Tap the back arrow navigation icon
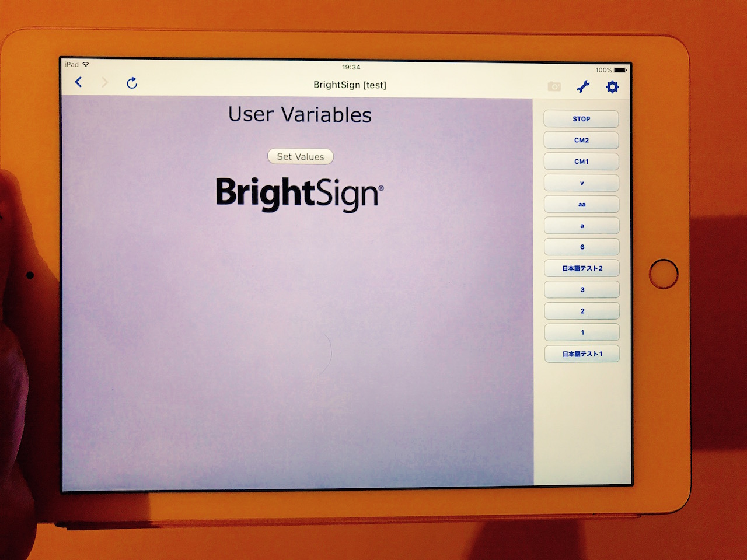 click(x=79, y=82)
